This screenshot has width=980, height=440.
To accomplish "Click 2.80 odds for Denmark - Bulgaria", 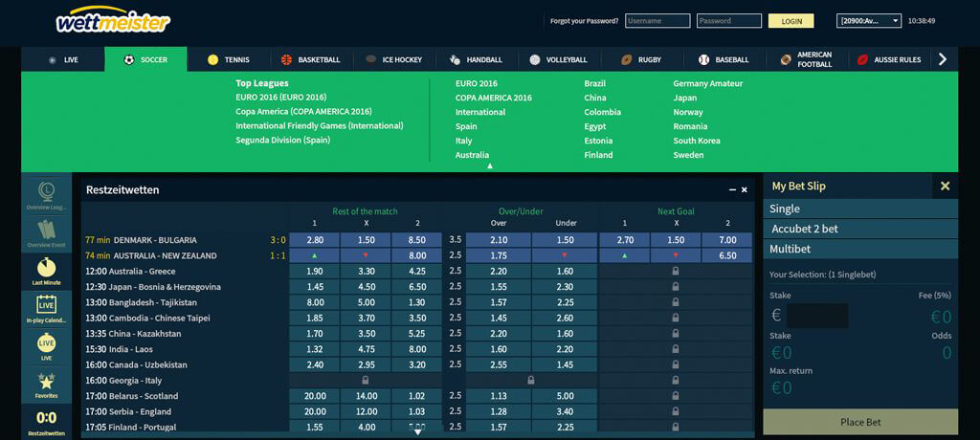I will (314, 240).
